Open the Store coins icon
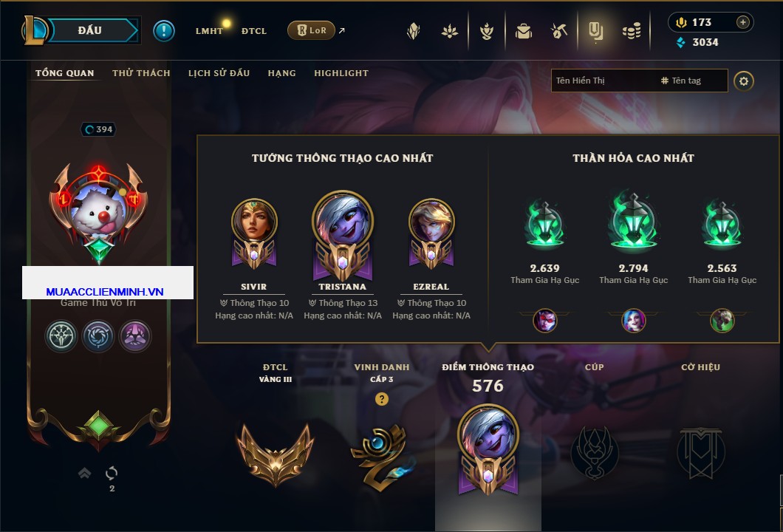This screenshot has width=783, height=532. (x=632, y=32)
